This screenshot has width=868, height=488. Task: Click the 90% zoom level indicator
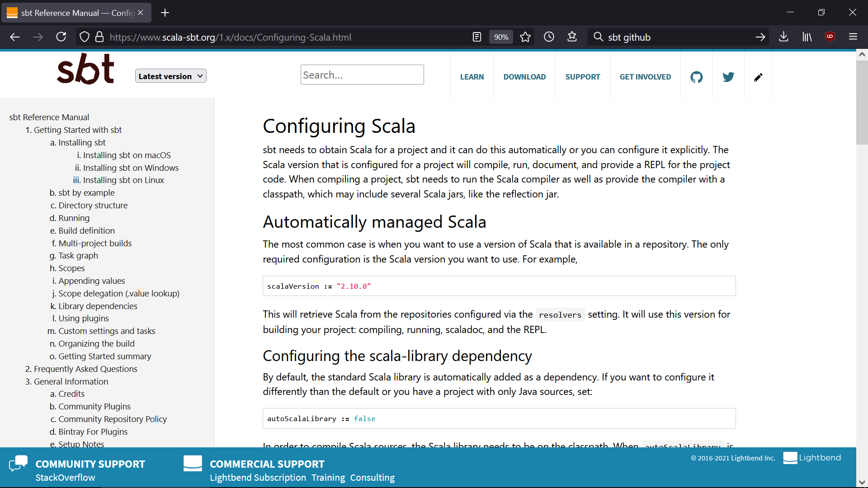[501, 37]
